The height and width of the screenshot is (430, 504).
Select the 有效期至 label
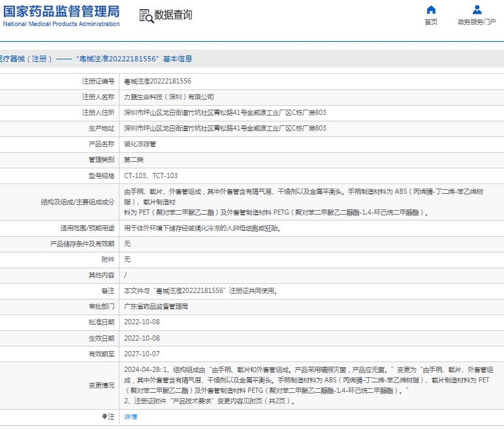point(102,354)
